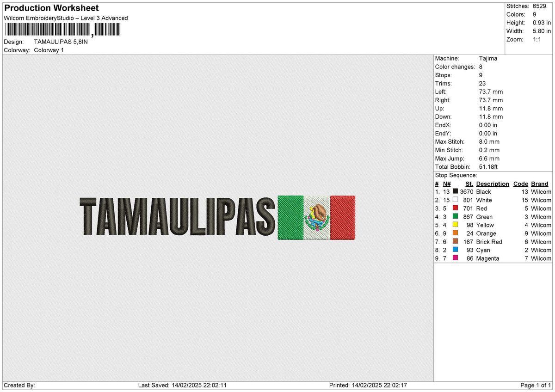
Task: Click the Mexican flag embroidery preview
Action: click(316, 217)
